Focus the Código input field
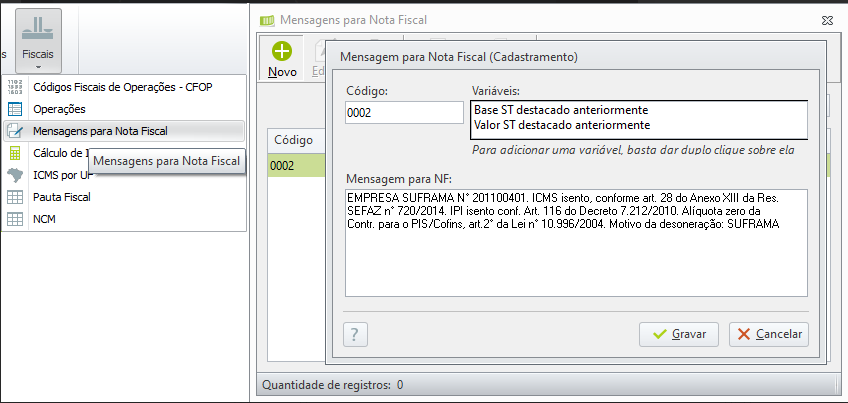This screenshot has width=848, height=403. pos(403,113)
